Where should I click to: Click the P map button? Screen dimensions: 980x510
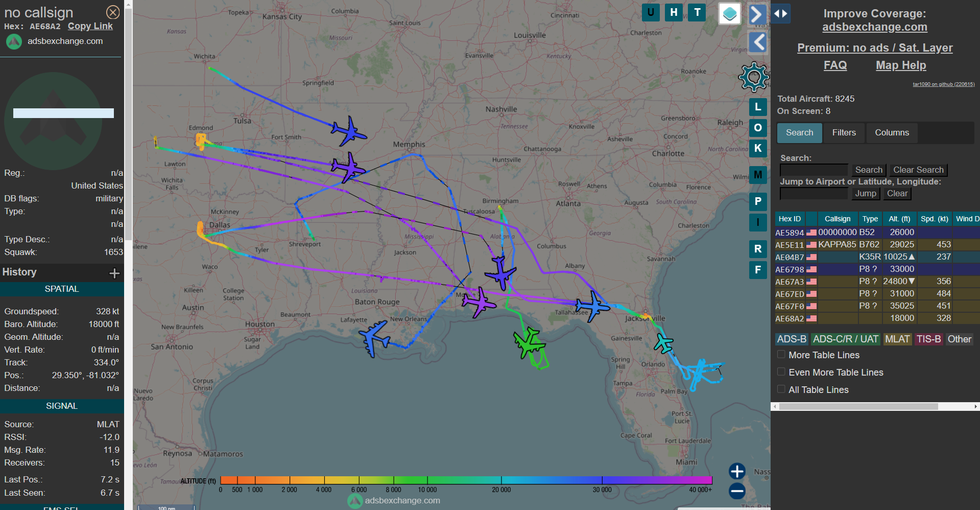pyautogui.click(x=758, y=201)
